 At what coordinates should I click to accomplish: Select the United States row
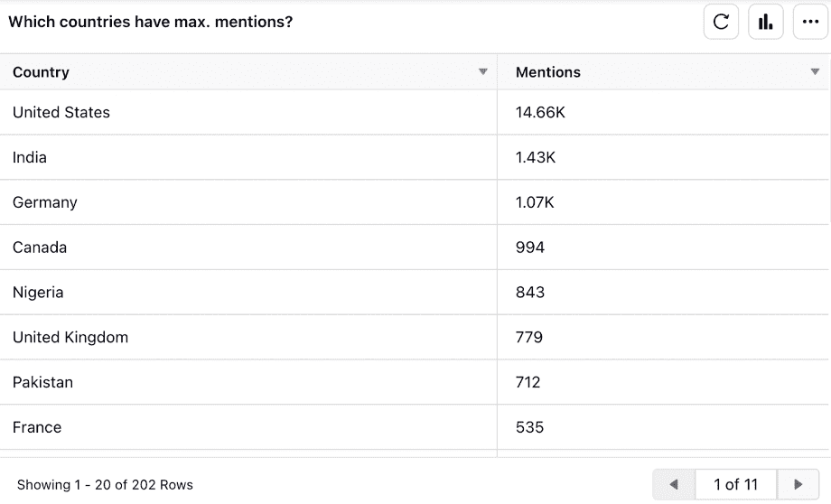[61, 113]
